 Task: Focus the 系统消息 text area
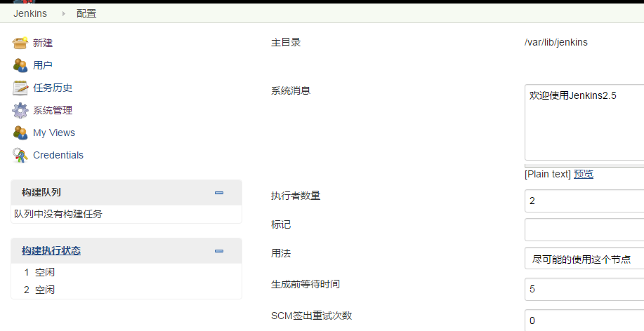point(584,122)
